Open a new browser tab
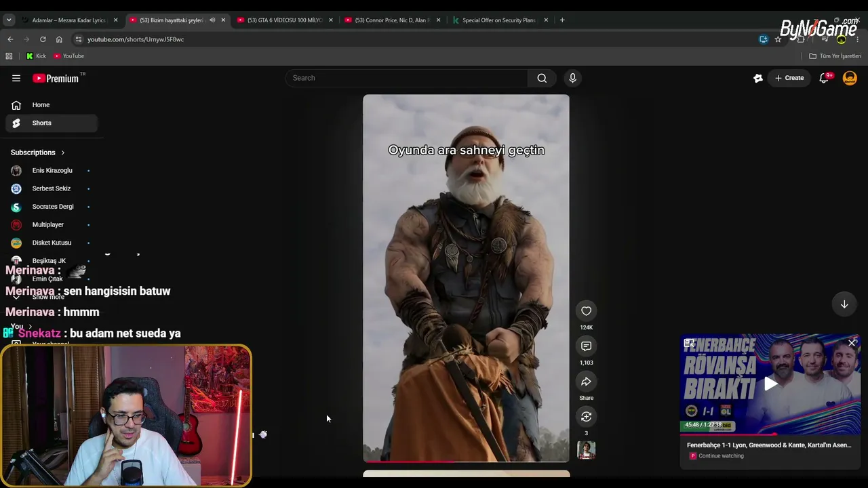The height and width of the screenshot is (488, 868). [x=562, y=20]
